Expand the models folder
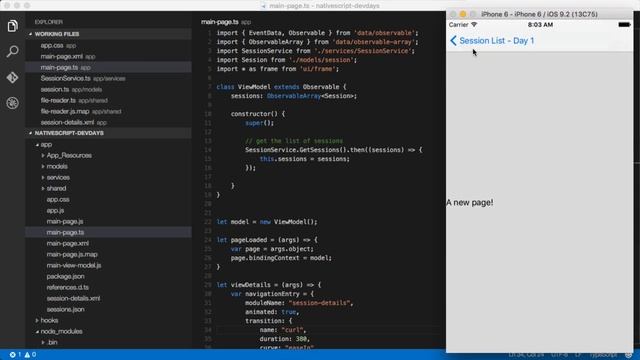Viewport: 640px width, 360px height. [x=43, y=167]
